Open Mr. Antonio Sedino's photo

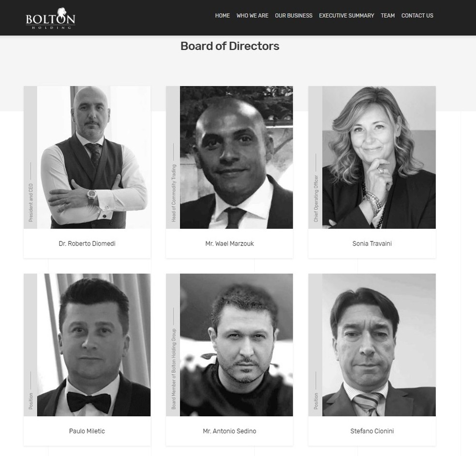(236, 345)
